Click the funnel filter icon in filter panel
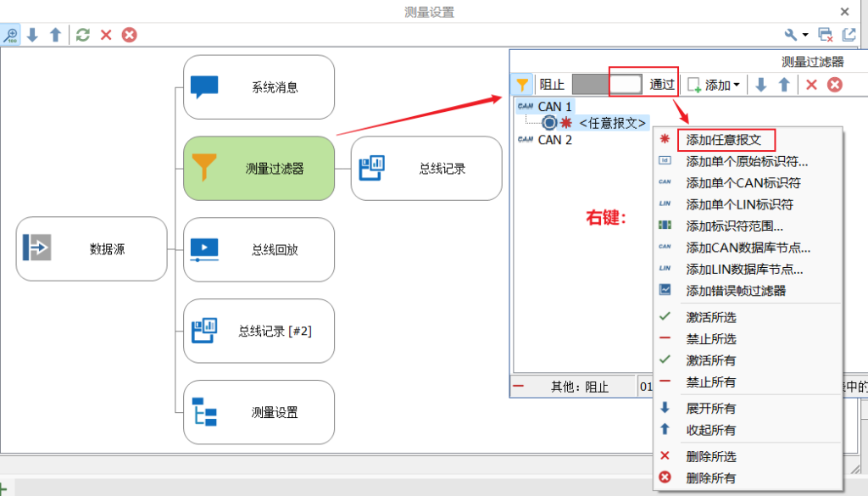This screenshot has height=496, width=868. (523, 84)
